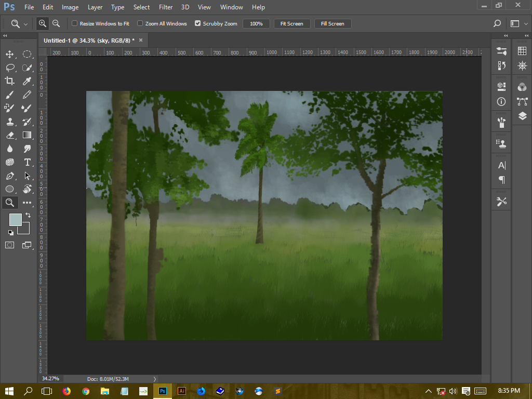This screenshot has width=532, height=399.
Task: Open the Tool Presets panel
Action: click(x=501, y=202)
